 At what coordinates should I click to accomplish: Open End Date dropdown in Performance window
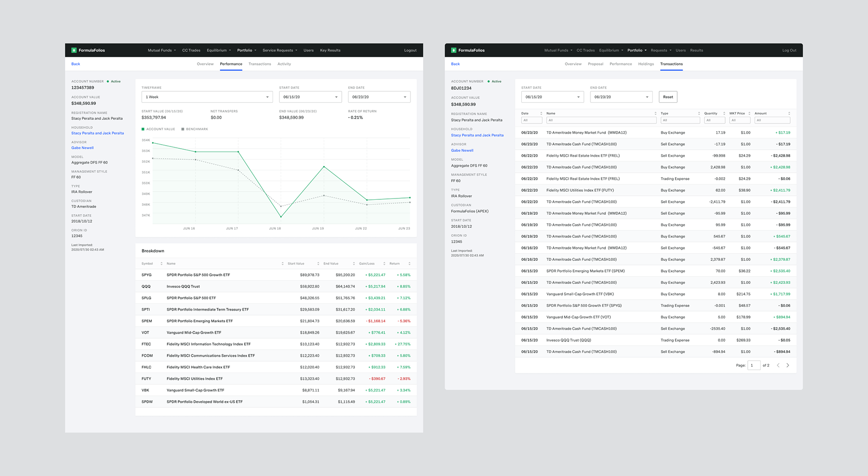point(379,97)
